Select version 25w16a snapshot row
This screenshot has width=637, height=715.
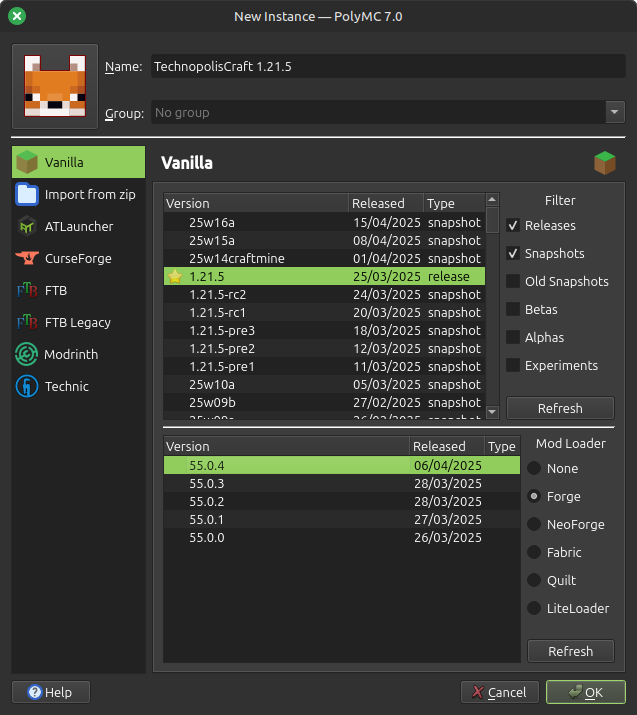pyautogui.click(x=324, y=222)
